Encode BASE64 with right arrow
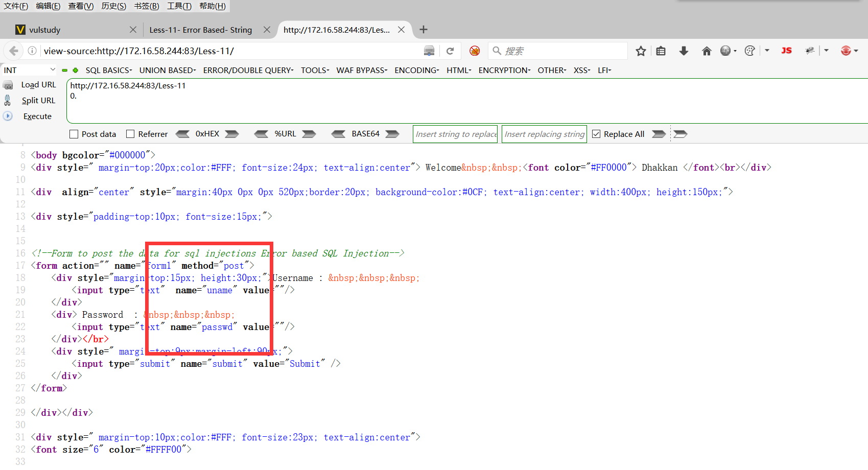 pyautogui.click(x=392, y=134)
